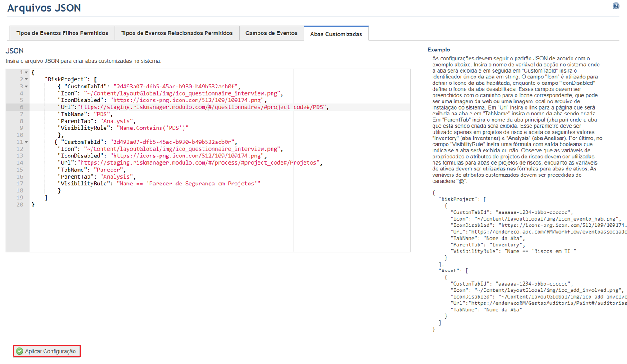Select the Campos de Eventos tab
The image size is (627, 364).
[272, 33]
